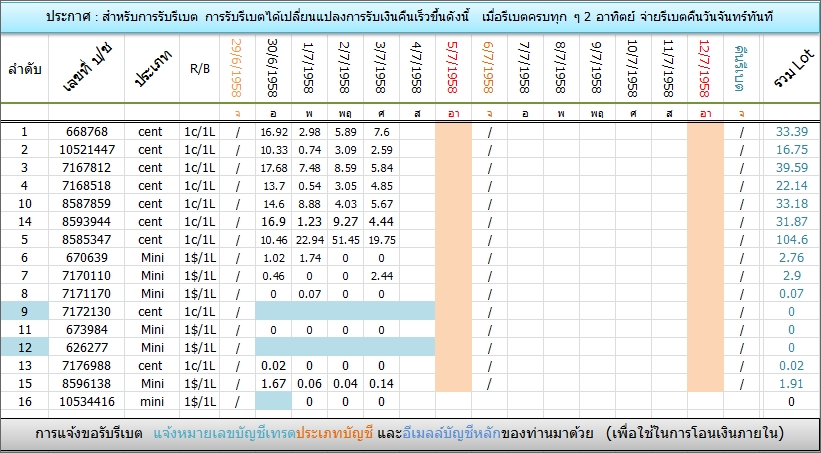Select the 1/7/1958 date header
821x453 pixels.
click(309, 69)
